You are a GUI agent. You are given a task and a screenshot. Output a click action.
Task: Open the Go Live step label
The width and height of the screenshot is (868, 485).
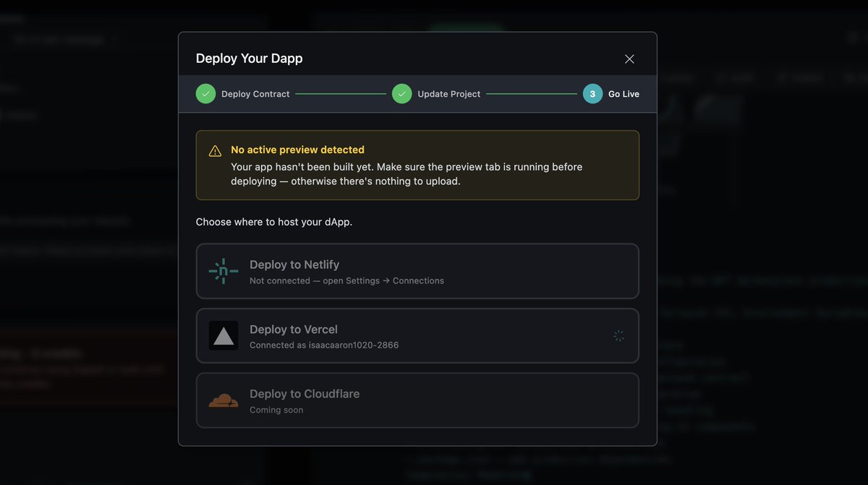pyautogui.click(x=624, y=94)
